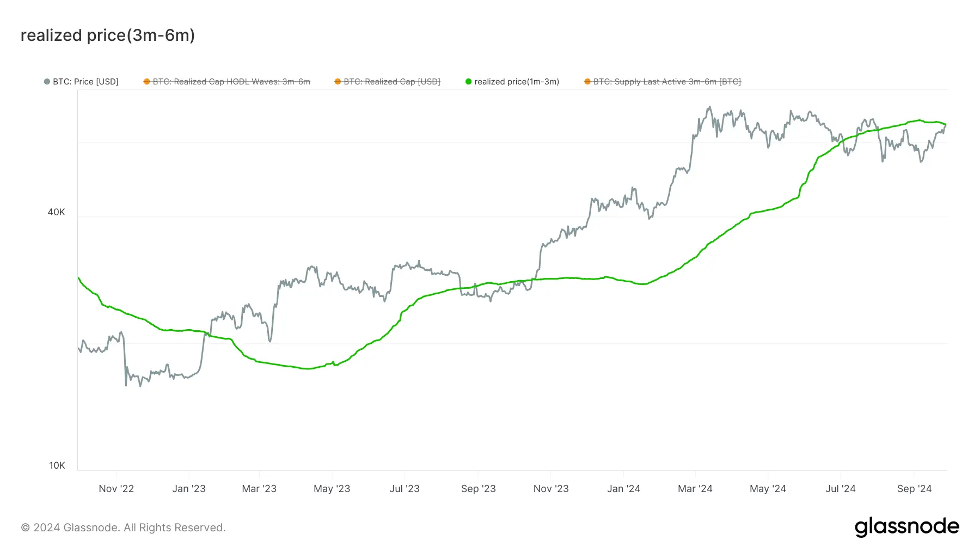This screenshot has width=980, height=552.
Task: Enable BTC: Supply Last Active 3m-6m series
Action: [x=663, y=82]
